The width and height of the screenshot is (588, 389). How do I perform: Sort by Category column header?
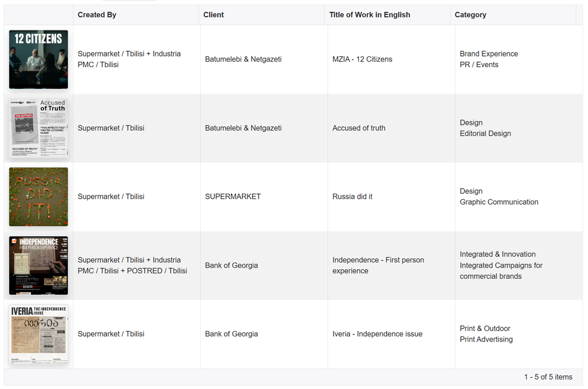[x=470, y=15]
